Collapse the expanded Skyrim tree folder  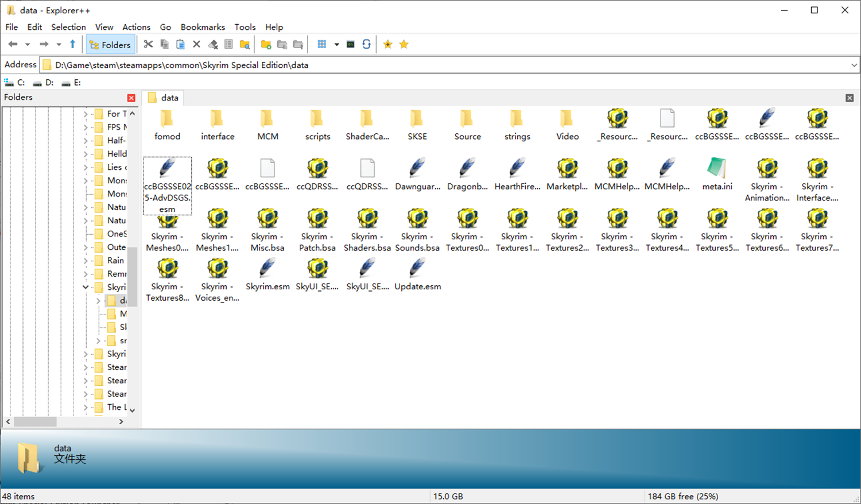(x=86, y=287)
